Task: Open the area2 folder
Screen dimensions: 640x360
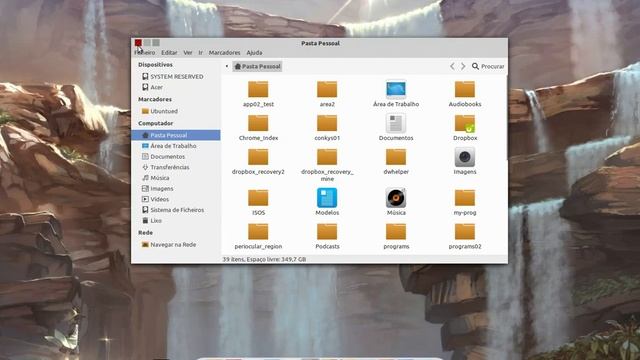Action: tap(327, 89)
